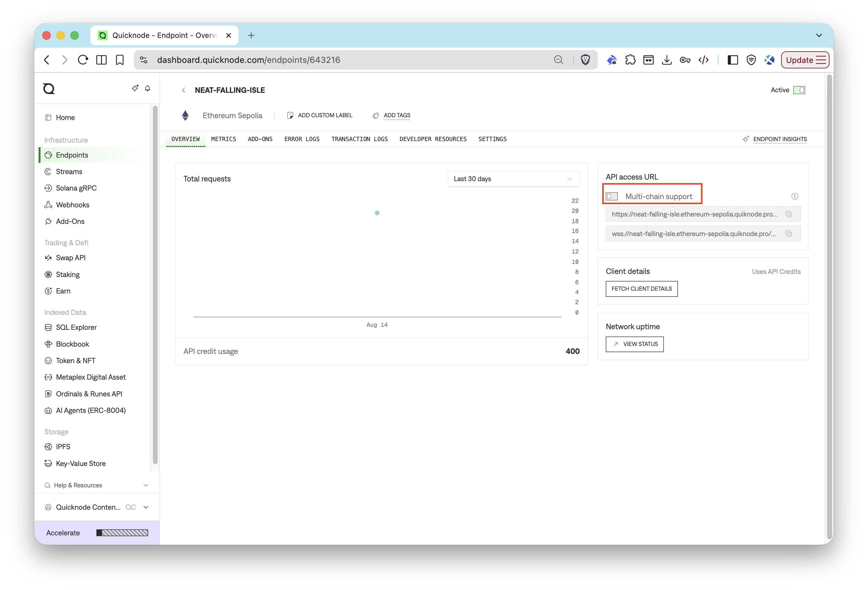Open the Settings tab

tap(492, 139)
